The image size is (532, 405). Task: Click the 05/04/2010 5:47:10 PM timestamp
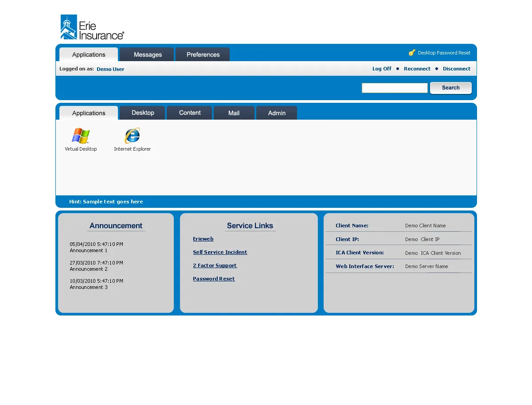tap(96, 244)
